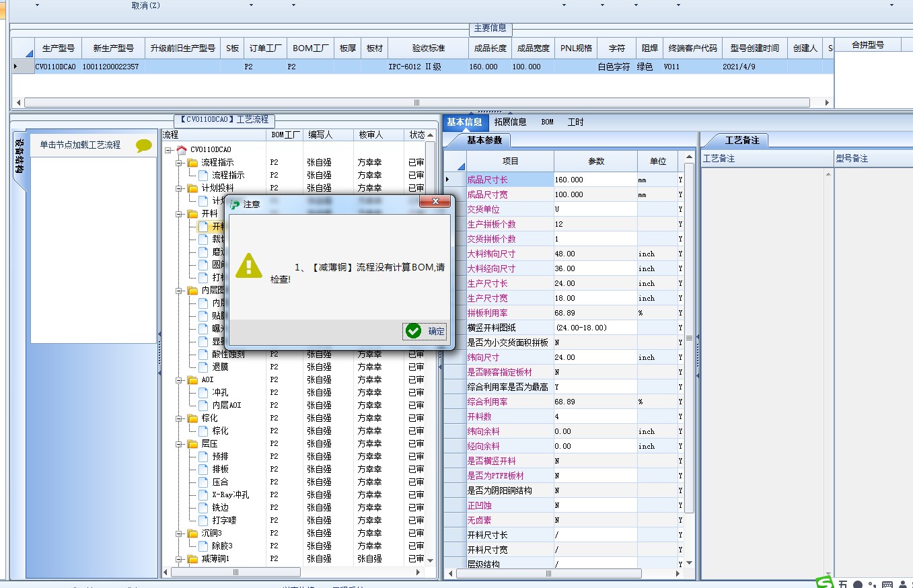
Task: Collapse the 开料 folder node
Action: (180, 213)
